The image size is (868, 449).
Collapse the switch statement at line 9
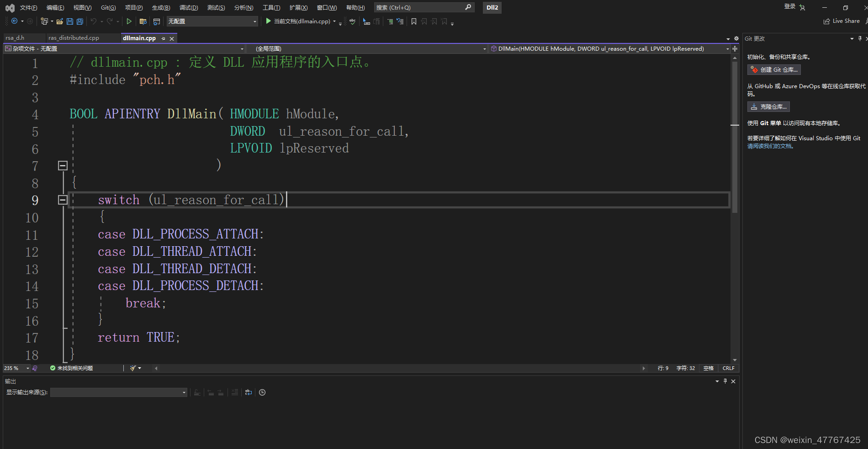(63, 200)
